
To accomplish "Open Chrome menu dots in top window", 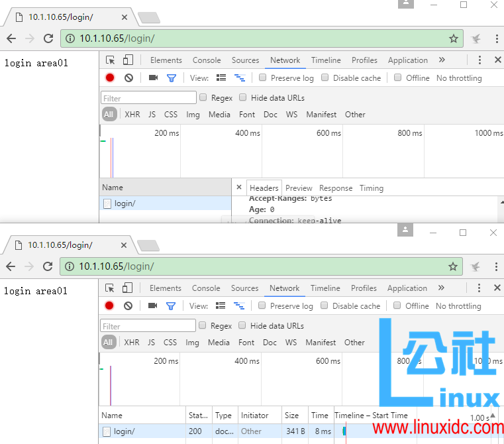I will click(x=497, y=38).
